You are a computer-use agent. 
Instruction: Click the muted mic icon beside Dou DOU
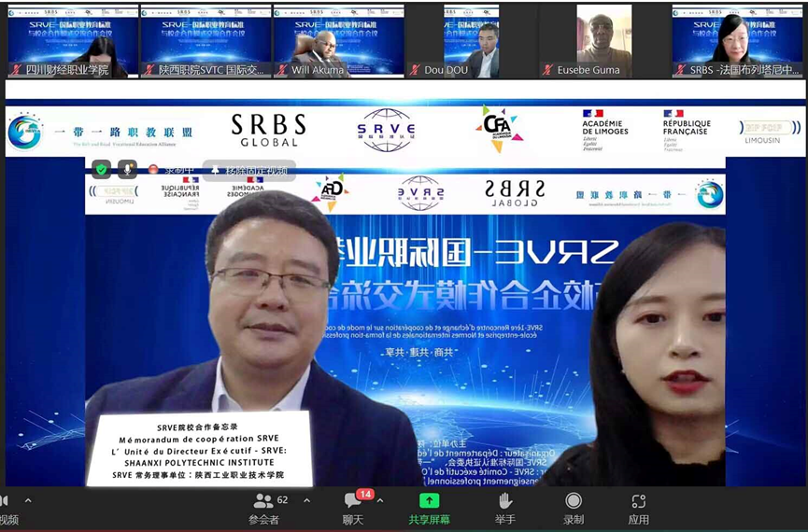(x=415, y=70)
